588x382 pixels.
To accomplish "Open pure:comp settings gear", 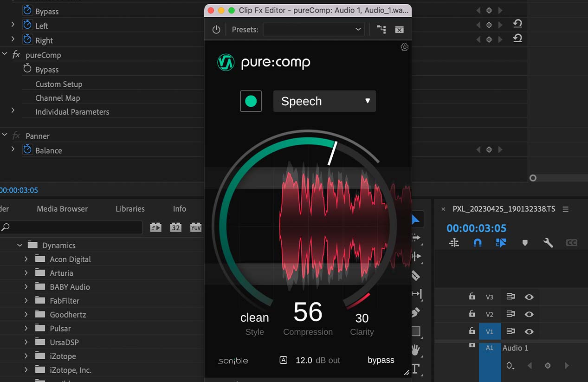I will click(404, 47).
